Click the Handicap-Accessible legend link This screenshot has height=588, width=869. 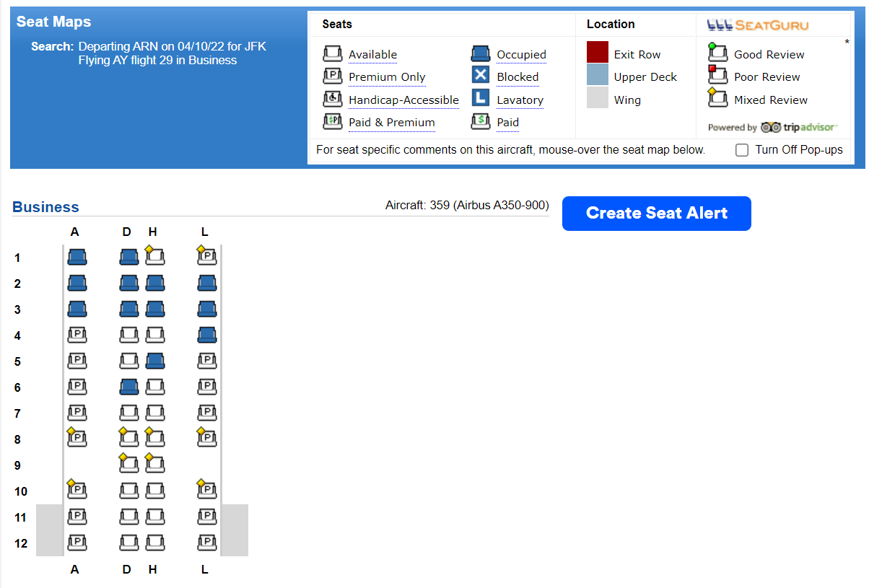[403, 100]
